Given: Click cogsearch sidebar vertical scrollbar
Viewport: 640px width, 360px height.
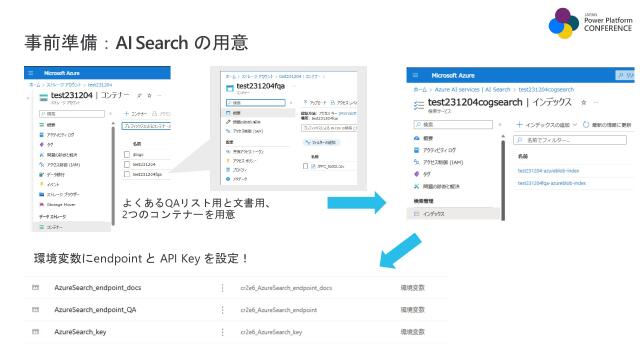Looking at the screenshot, I should (503, 180).
